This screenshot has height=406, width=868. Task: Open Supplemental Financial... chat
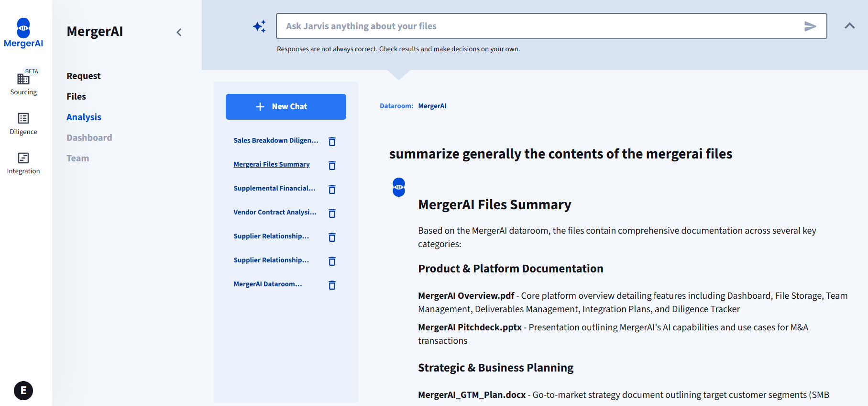[x=275, y=188]
